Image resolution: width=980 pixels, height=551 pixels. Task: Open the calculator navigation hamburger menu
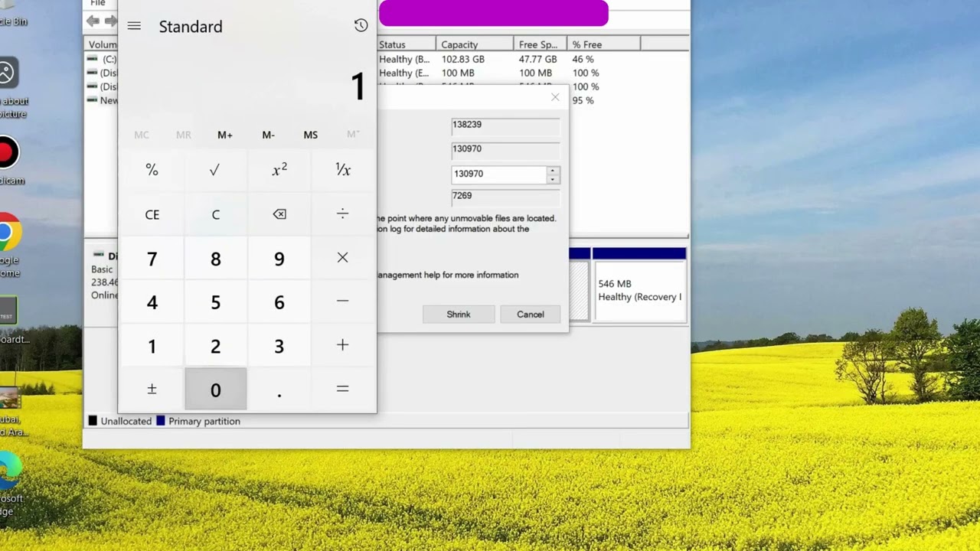point(134,26)
